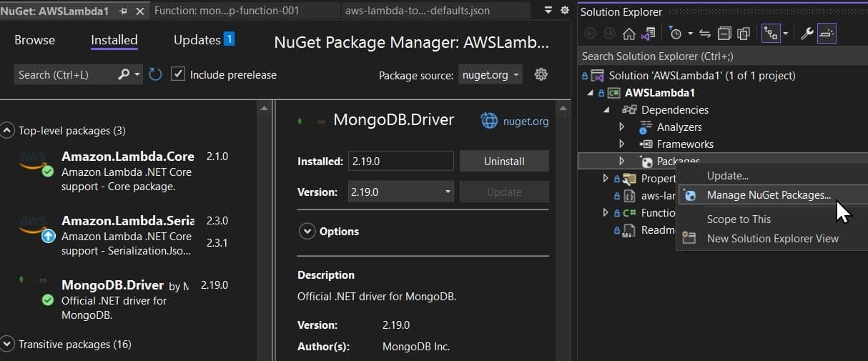The image size is (868, 361).
Task: Select Manage NuGet Packages from context menu
Action: [x=768, y=195]
